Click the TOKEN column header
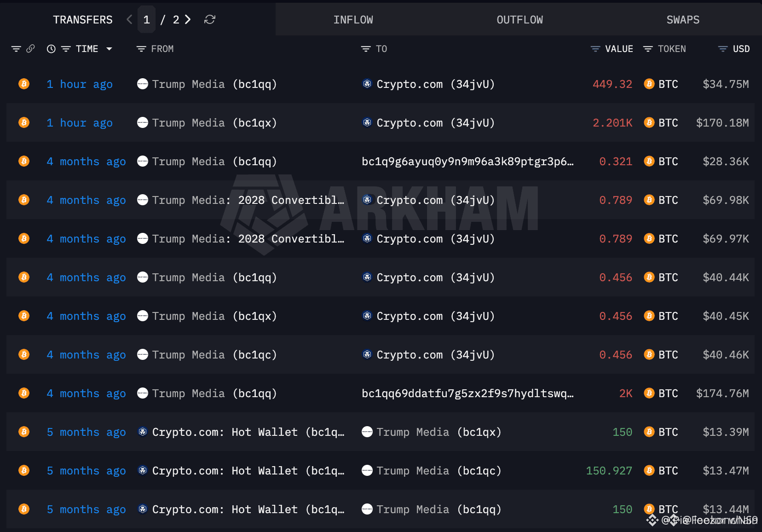Viewport: 762px width, 532px height. coord(672,49)
